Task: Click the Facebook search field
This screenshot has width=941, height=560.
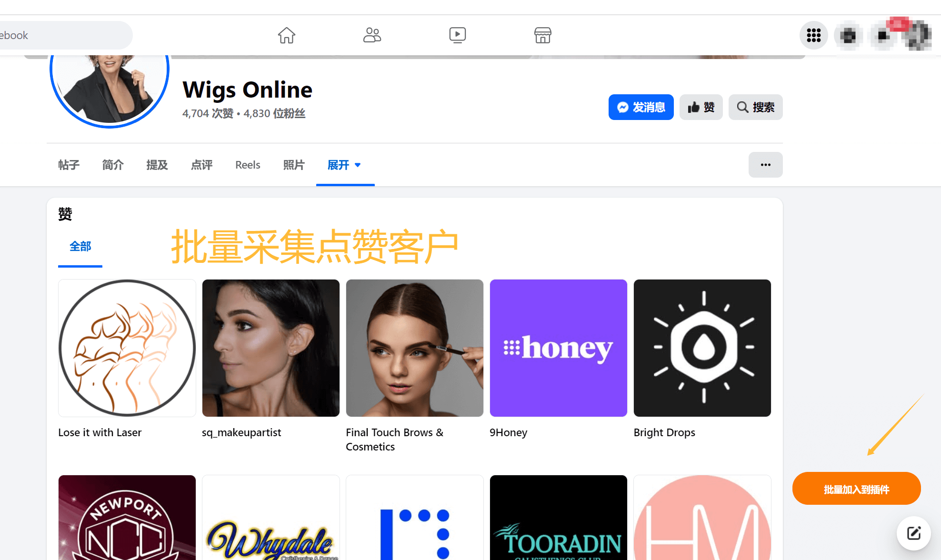Action: pos(66,35)
